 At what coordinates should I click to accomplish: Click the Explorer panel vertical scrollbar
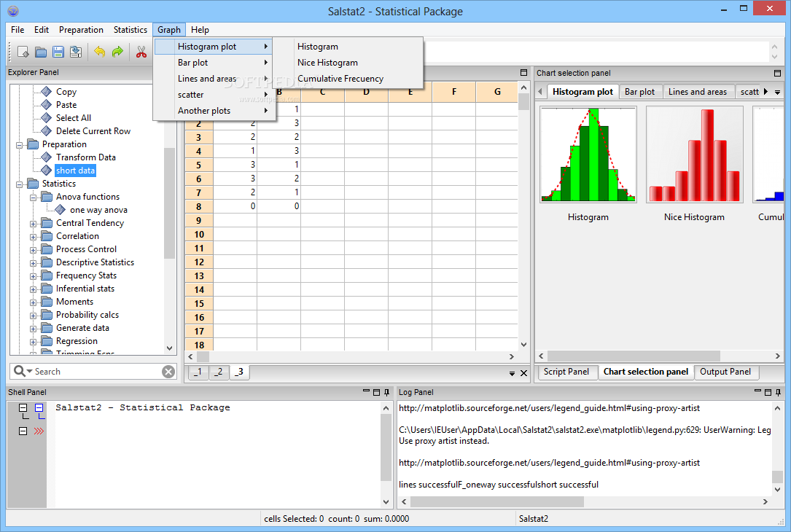click(169, 203)
